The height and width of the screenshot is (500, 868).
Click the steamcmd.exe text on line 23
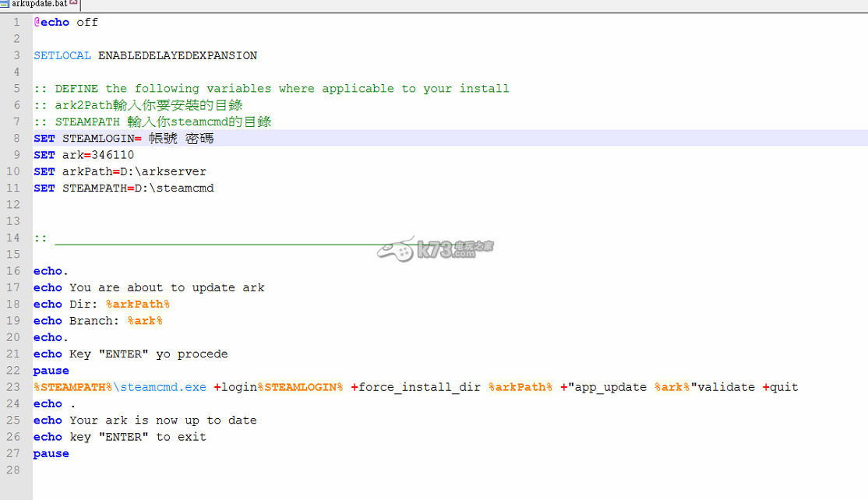pyautogui.click(x=164, y=387)
